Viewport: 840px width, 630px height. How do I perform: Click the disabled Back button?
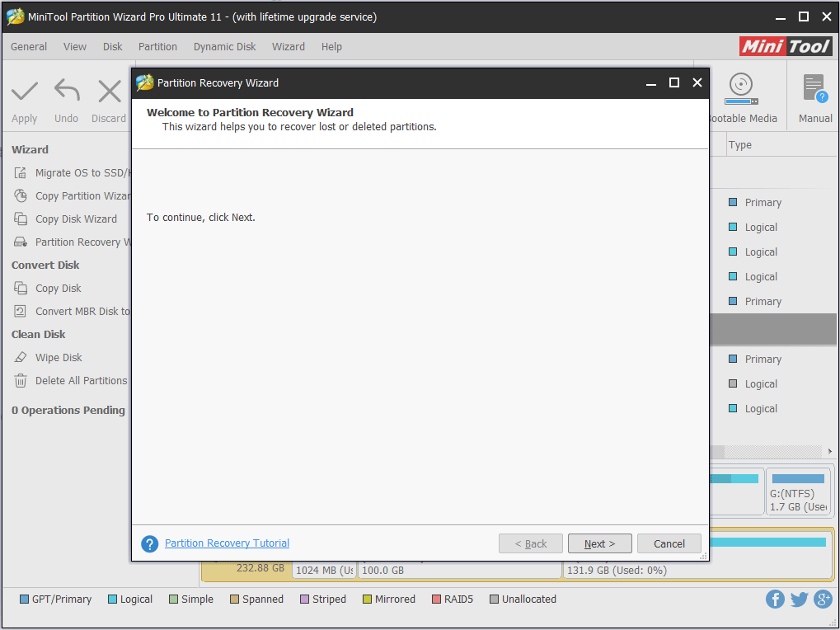click(530, 543)
